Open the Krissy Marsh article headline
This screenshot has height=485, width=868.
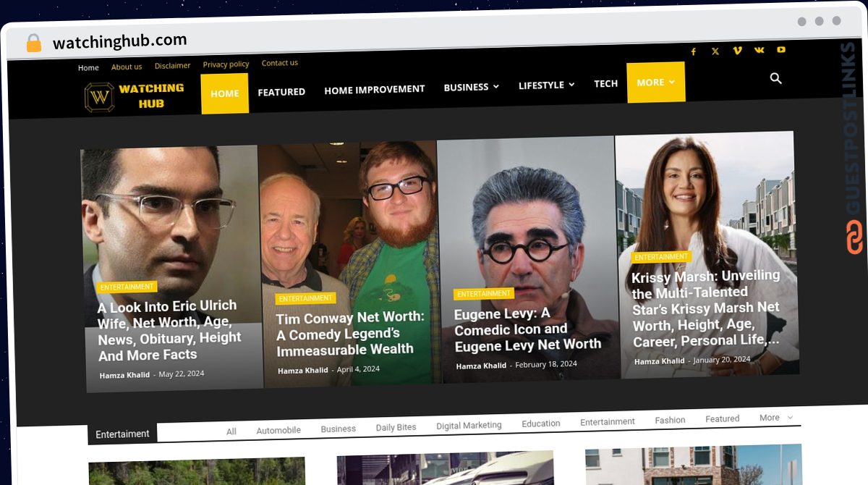pyautogui.click(x=706, y=308)
